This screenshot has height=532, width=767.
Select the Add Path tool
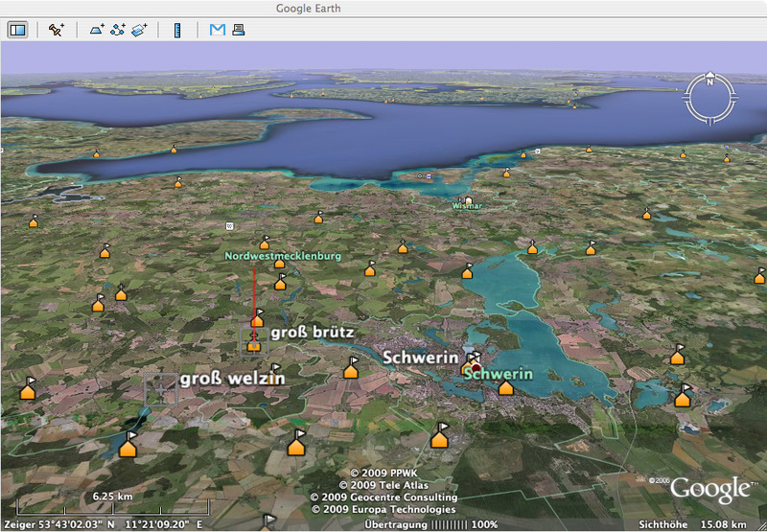118,30
